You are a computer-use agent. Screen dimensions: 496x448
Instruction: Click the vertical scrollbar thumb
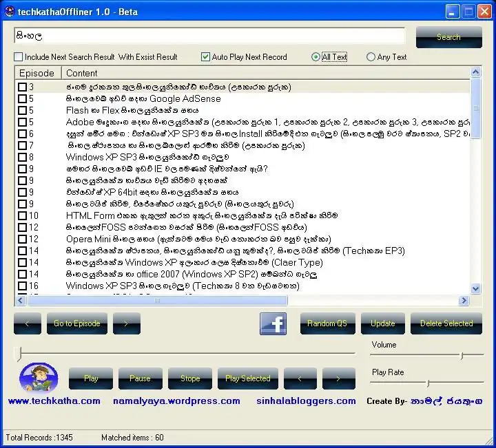475,108
